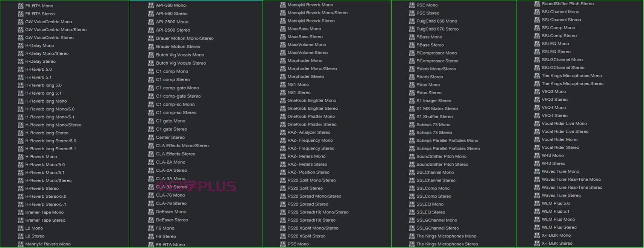Screen dimensions: 644x248
Task: Pick the Center Stereo plugin
Action: click(x=170, y=138)
